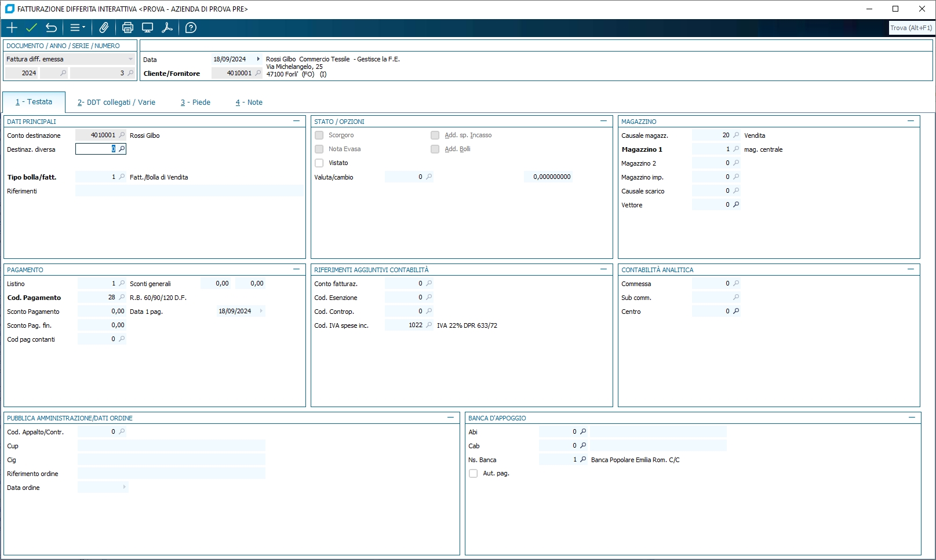936x560 pixels.
Task: Open the Piede tab
Action: [x=195, y=103]
